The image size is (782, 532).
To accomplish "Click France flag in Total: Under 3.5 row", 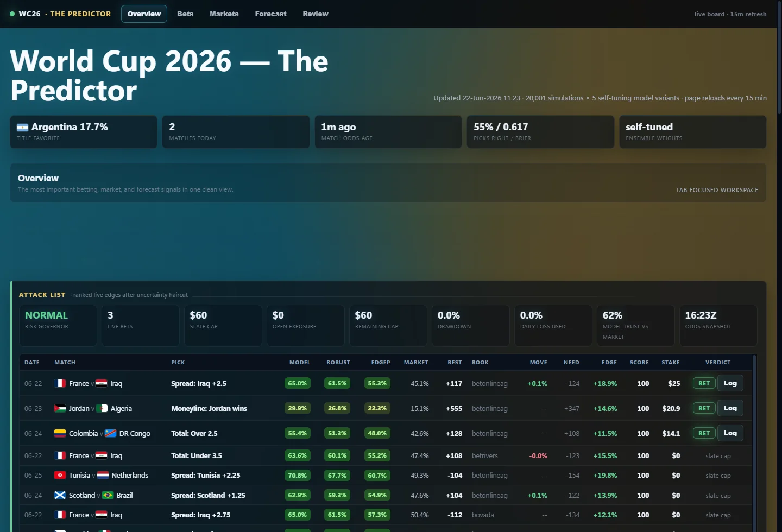I will (x=60, y=455).
